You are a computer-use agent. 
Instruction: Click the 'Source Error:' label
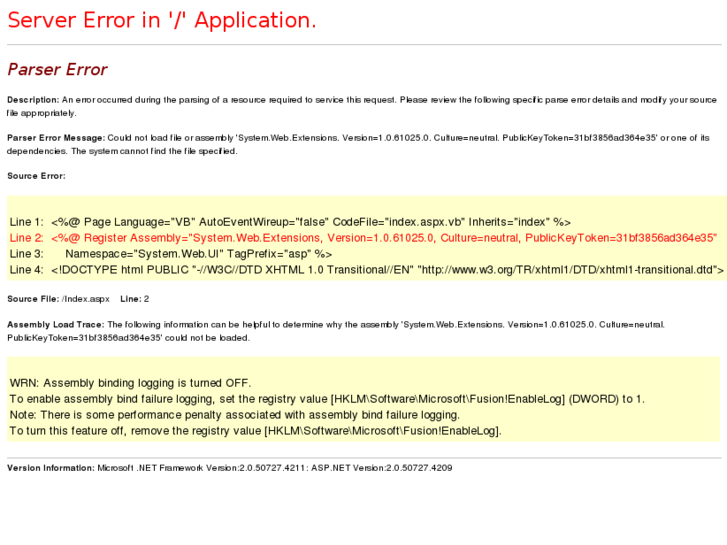point(36,176)
